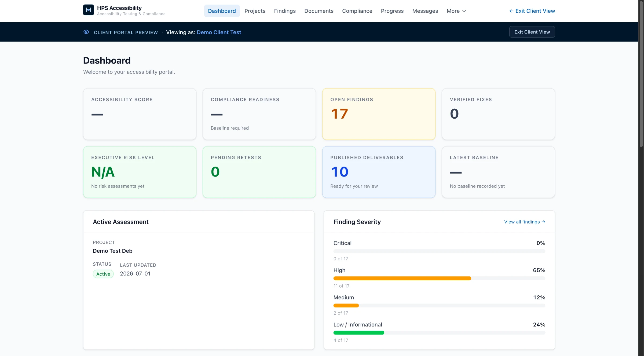The width and height of the screenshot is (644, 356).
Task: Click the HPS Accessibility title text
Action: 119,8
